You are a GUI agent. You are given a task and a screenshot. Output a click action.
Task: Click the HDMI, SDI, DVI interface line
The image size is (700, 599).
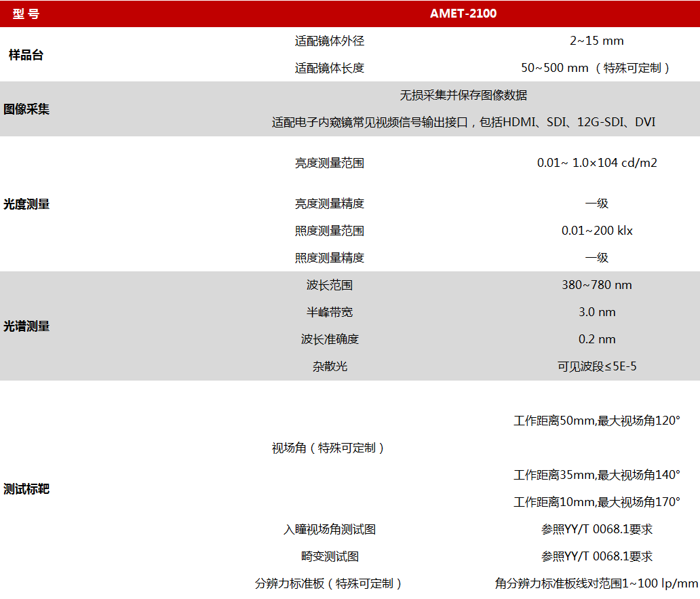click(x=463, y=122)
